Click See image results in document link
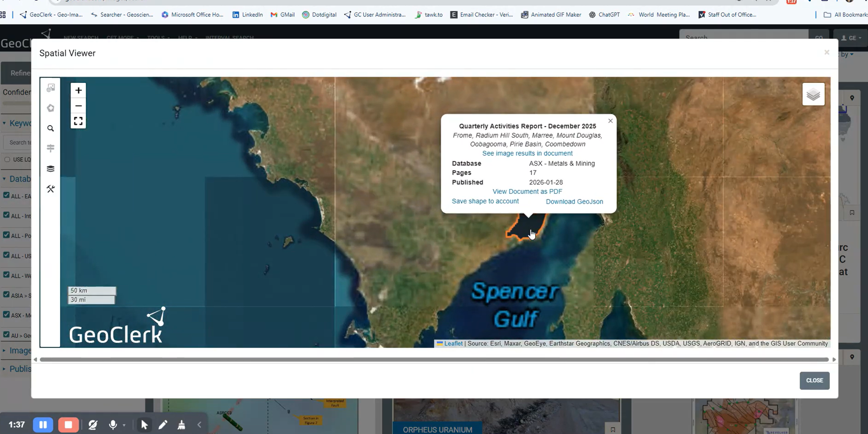This screenshot has width=868, height=434. [x=527, y=153]
